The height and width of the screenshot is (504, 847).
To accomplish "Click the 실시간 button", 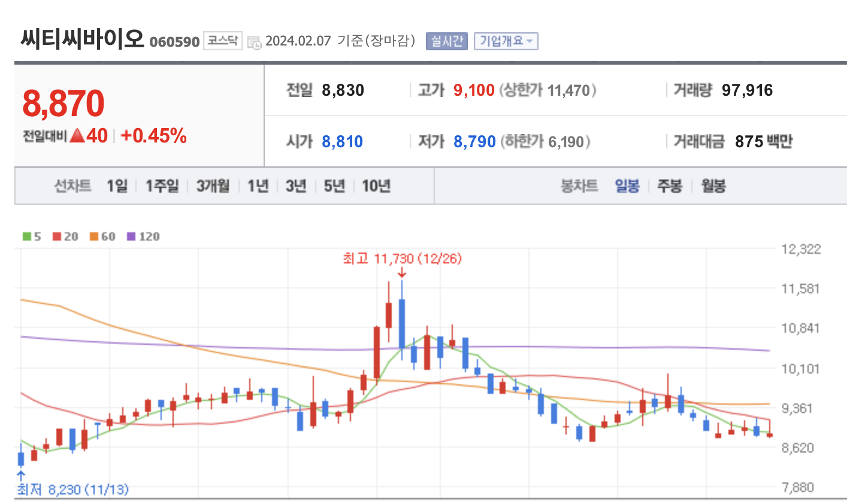I will pos(447,41).
